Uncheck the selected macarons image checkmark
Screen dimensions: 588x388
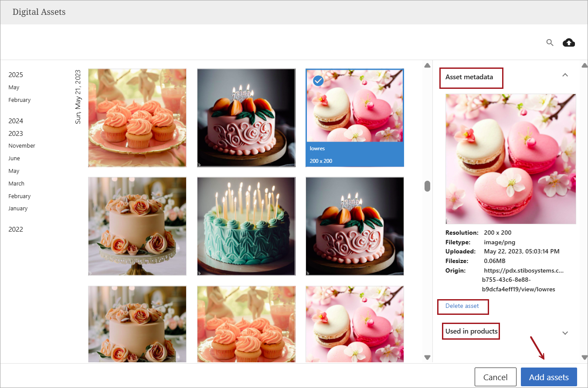(x=319, y=81)
